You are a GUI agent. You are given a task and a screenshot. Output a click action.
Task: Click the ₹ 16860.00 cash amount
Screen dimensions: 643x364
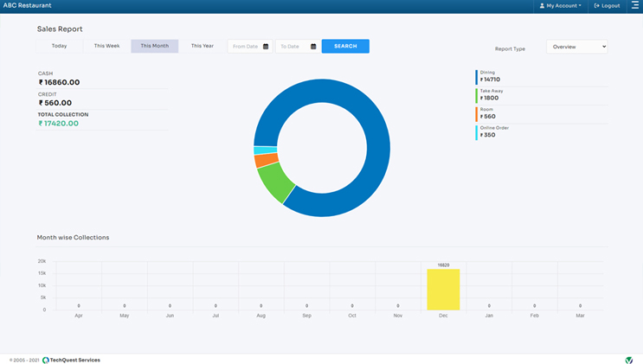click(59, 82)
